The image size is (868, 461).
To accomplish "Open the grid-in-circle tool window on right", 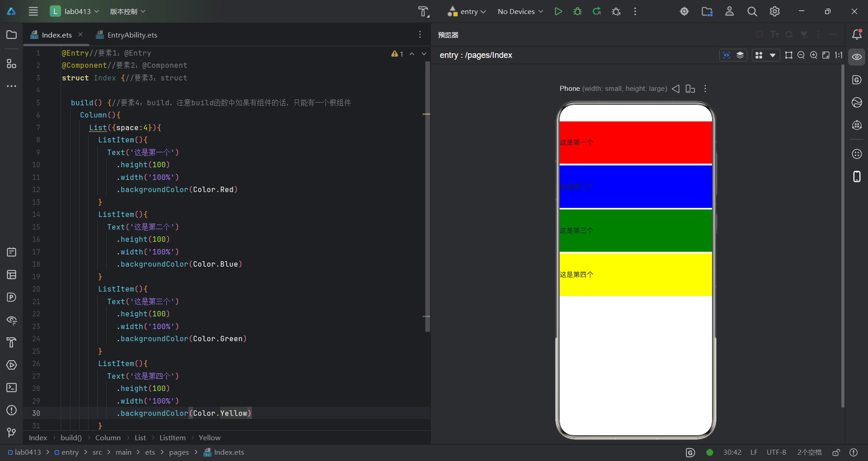I will [857, 125].
